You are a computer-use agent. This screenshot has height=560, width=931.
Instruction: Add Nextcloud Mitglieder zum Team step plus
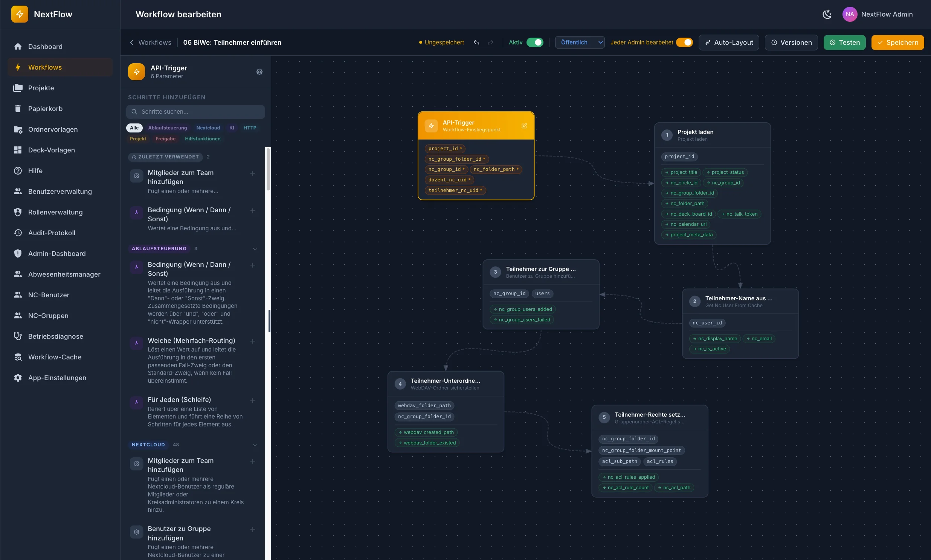pos(253,461)
